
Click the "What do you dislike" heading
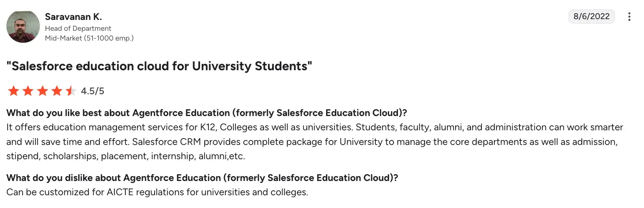pyautogui.click(x=202, y=178)
